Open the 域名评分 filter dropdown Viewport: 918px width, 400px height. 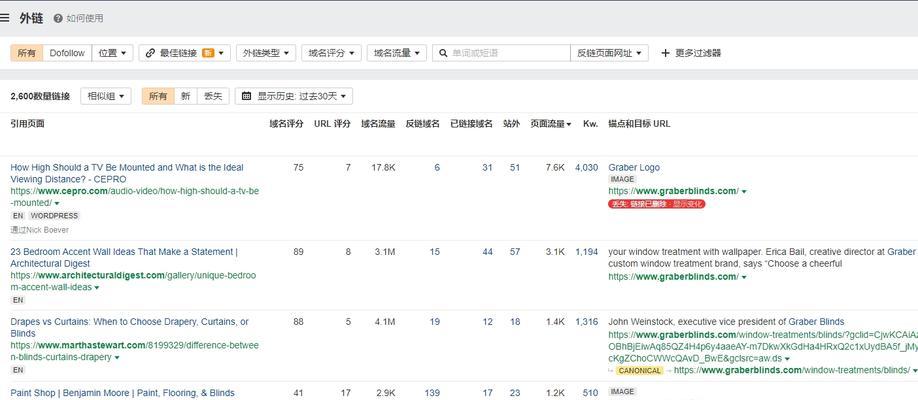tap(331, 53)
